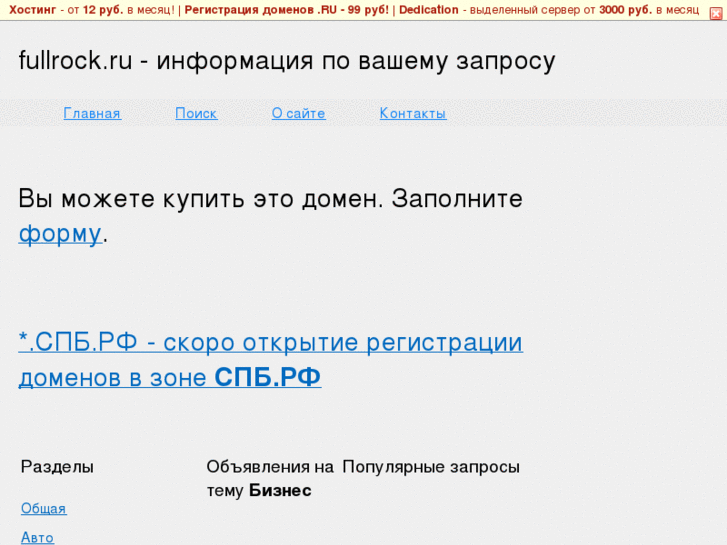Viewport: 727px width, 545px height.
Task: Click the Разделы heading
Action: (x=57, y=467)
